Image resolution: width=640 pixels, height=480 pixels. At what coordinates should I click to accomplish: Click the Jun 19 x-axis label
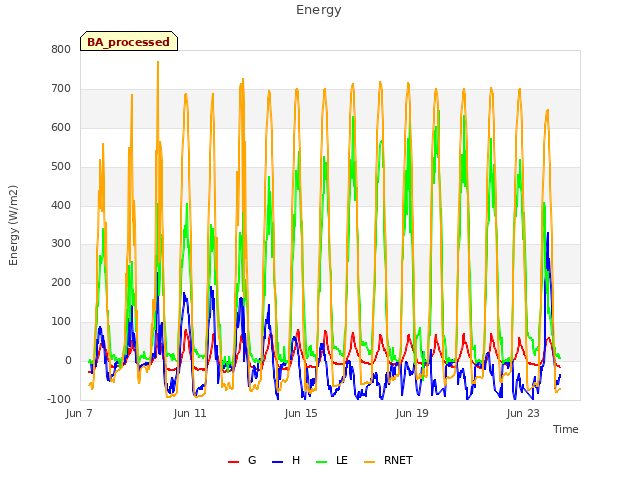click(412, 413)
